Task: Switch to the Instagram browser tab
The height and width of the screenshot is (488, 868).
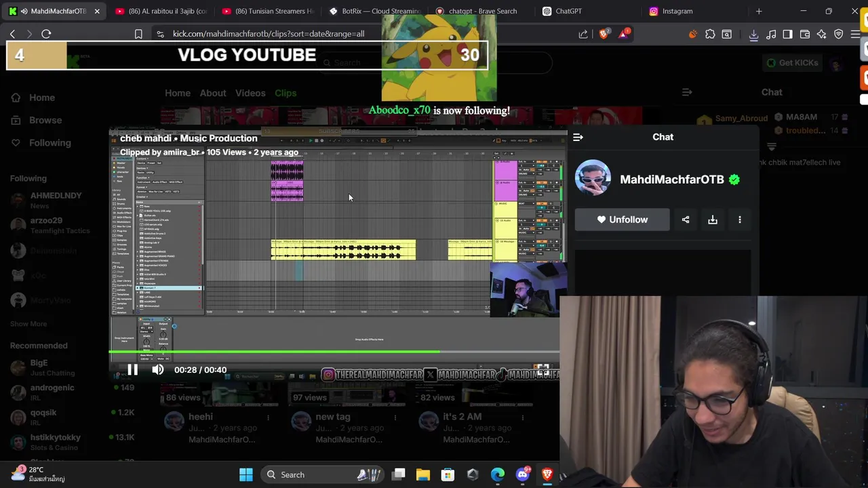Action: 696,11
